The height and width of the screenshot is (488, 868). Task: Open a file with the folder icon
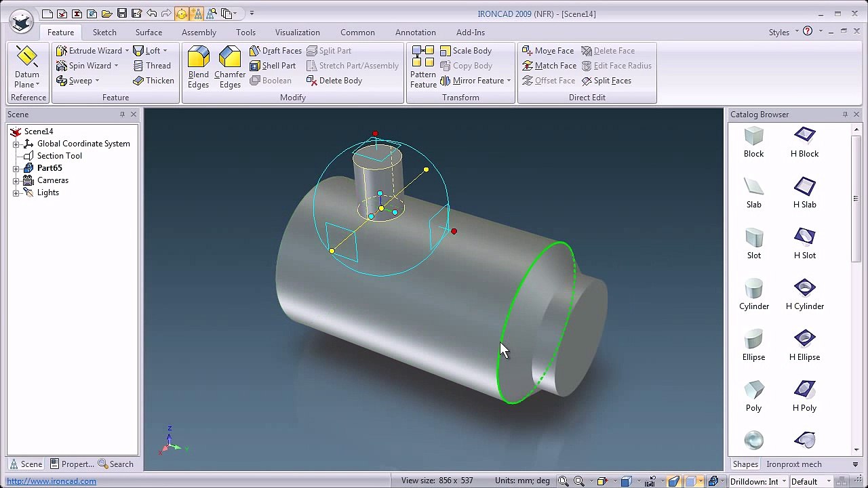pyautogui.click(x=107, y=14)
